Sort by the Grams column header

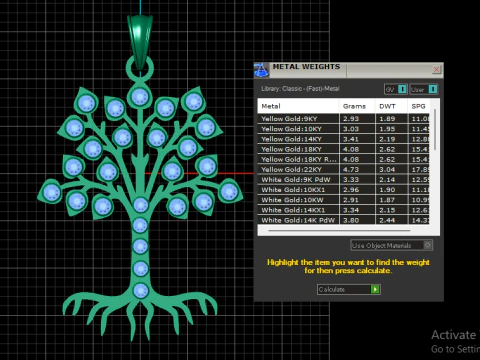(357, 106)
